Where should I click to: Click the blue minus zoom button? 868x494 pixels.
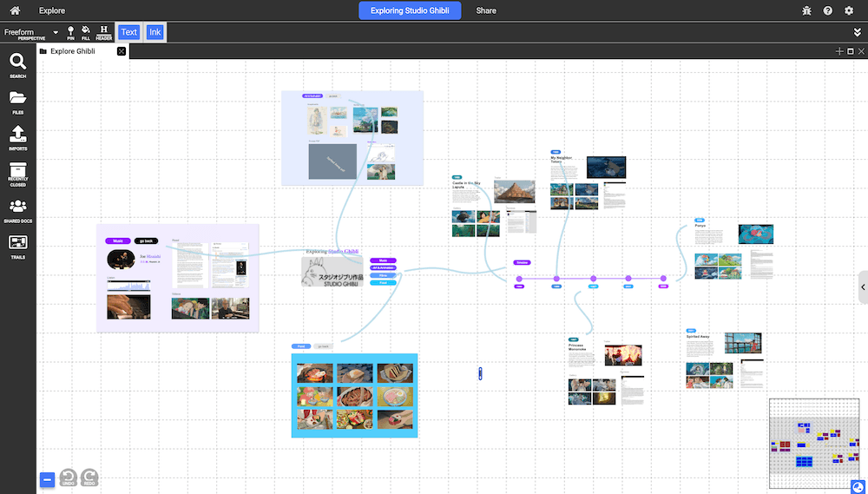point(47,479)
